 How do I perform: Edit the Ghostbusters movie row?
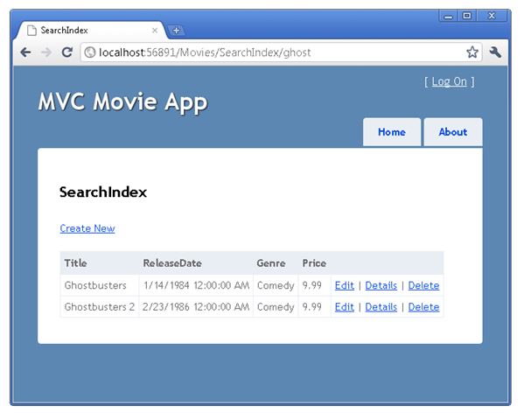[344, 285]
